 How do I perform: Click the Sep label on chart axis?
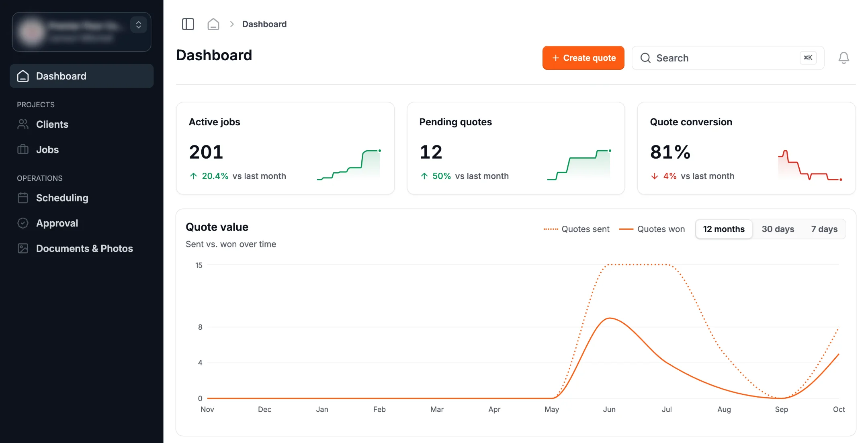click(x=781, y=409)
